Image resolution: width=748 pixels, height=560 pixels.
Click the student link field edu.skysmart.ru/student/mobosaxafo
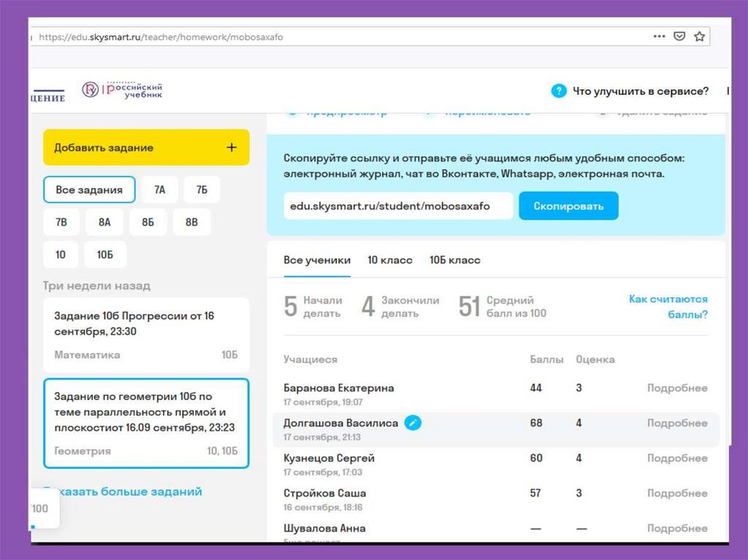[398, 206]
